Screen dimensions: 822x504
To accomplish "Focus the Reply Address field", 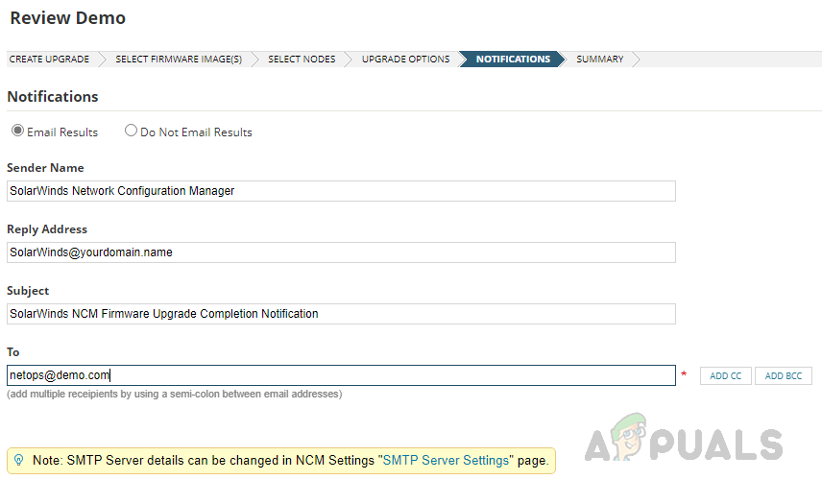I will click(341, 252).
